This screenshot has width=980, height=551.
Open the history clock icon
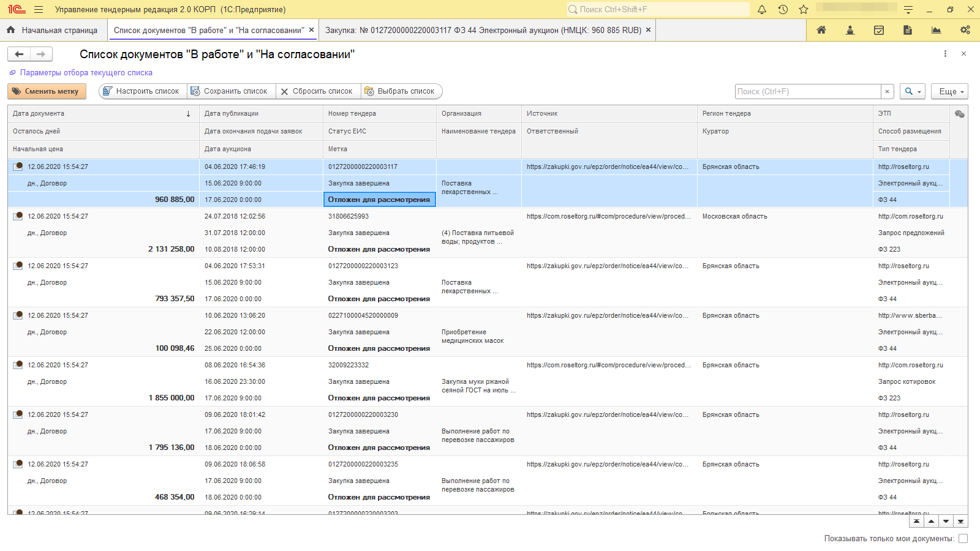(783, 9)
